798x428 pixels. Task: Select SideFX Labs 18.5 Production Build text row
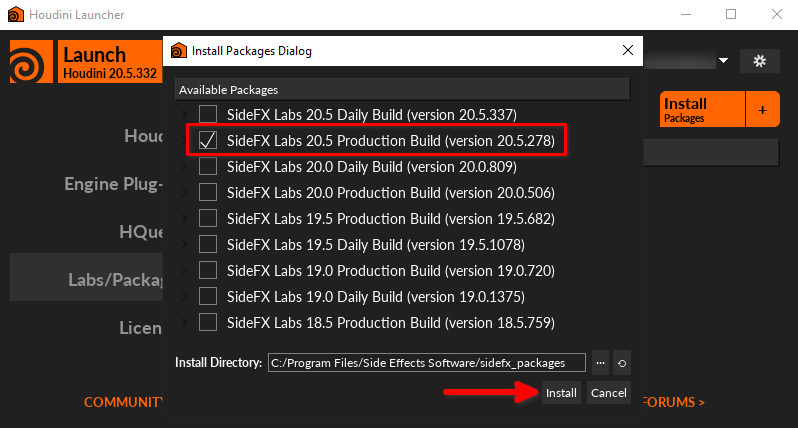tap(391, 322)
